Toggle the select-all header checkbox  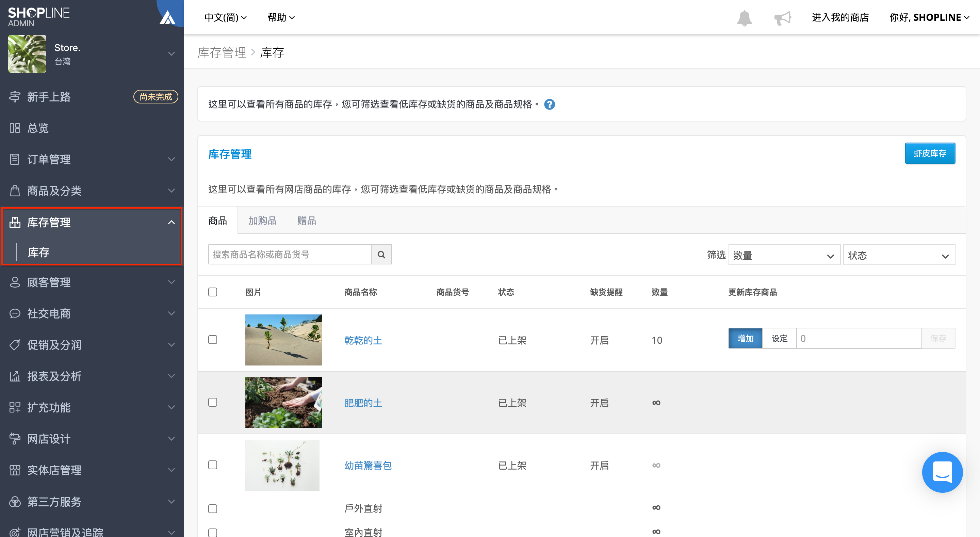pos(213,292)
